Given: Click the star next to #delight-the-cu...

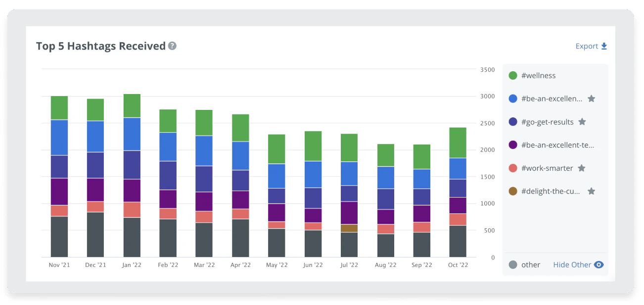Looking at the screenshot, I should (x=591, y=191).
